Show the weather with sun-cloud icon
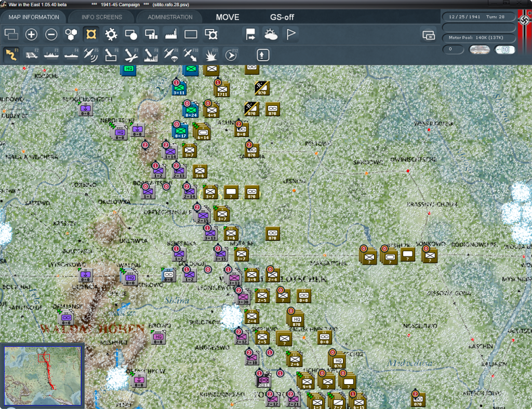 click(271, 34)
